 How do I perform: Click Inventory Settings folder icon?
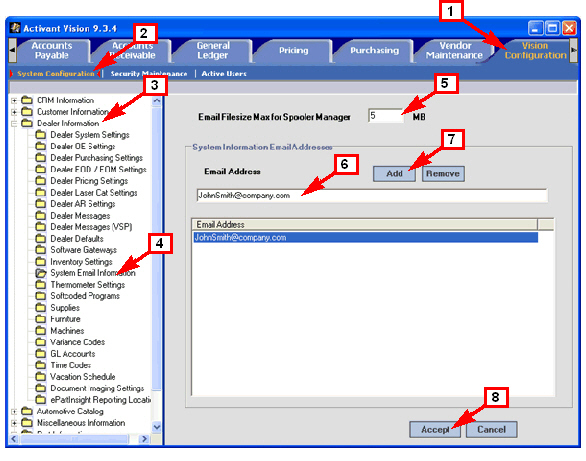41,262
